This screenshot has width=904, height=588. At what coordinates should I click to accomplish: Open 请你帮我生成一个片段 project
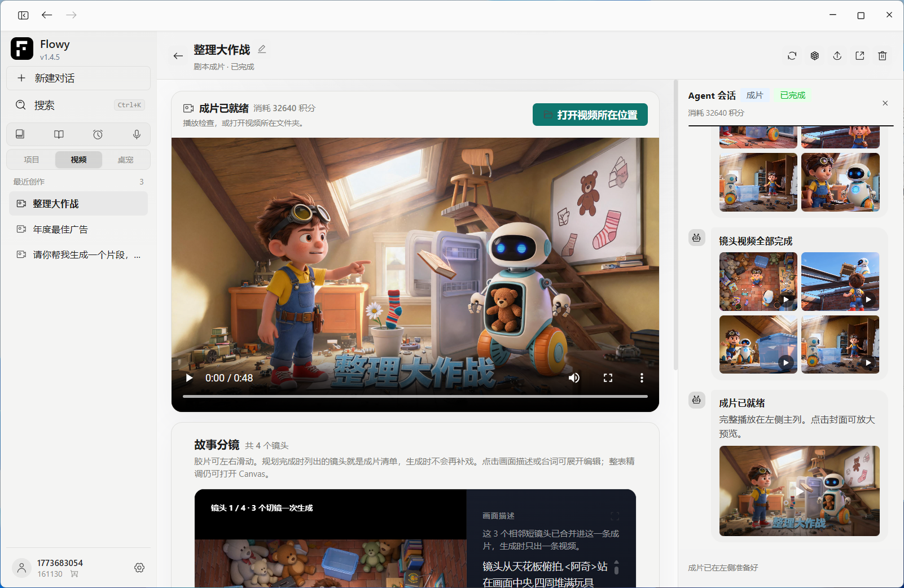pyautogui.click(x=78, y=254)
